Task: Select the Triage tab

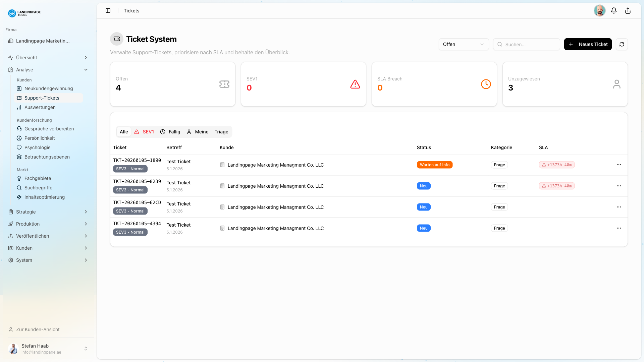Action: (221, 132)
